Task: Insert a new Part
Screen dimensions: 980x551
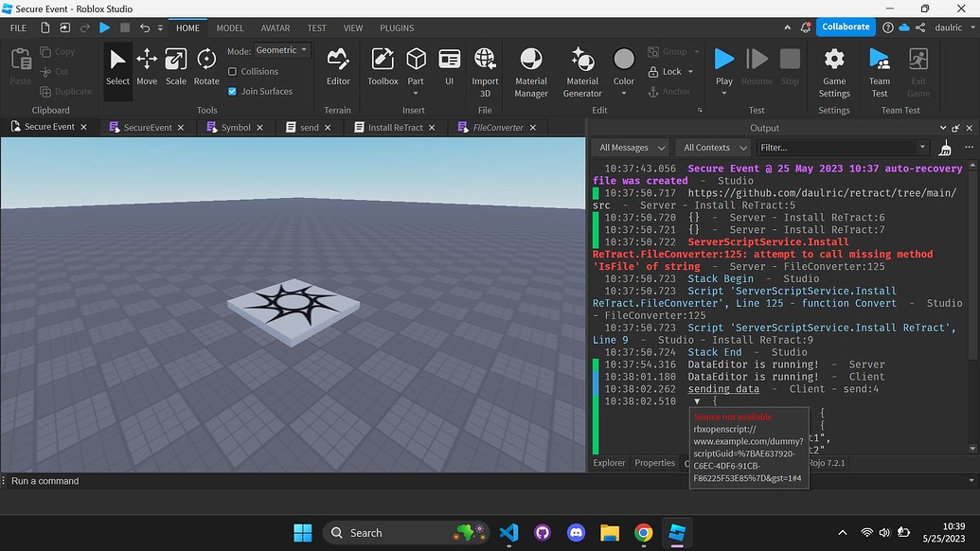Action: pos(416,64)
